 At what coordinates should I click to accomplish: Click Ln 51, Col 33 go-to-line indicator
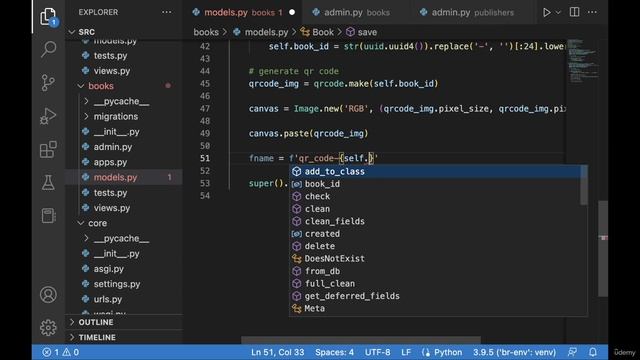tap(278, 352)
